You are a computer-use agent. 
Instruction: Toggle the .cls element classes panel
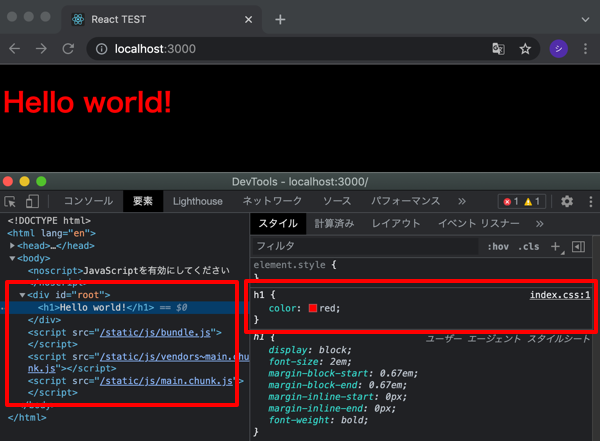point(528,247)
